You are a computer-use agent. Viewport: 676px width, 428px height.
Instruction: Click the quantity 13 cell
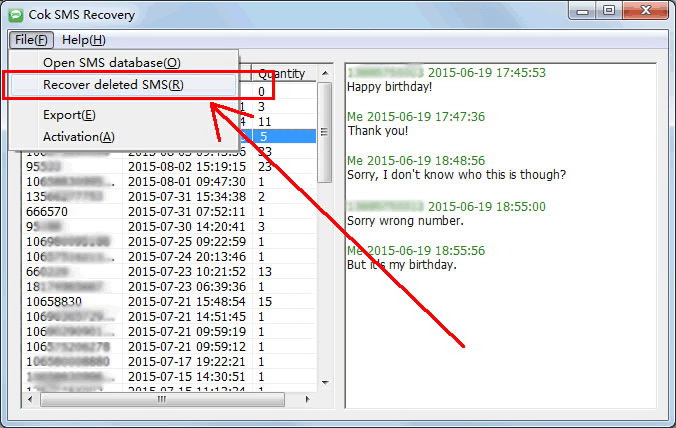pyautogui.click(x=285, y=272)
